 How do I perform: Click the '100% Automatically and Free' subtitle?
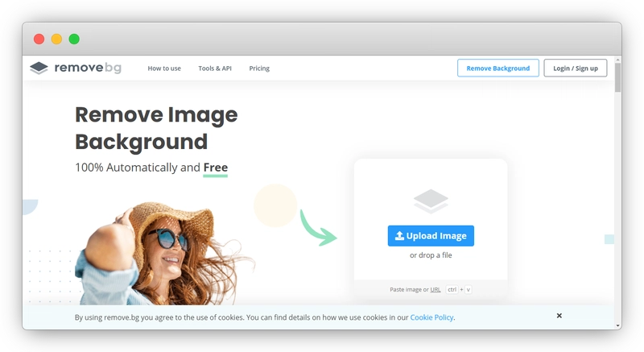point(151,168)
